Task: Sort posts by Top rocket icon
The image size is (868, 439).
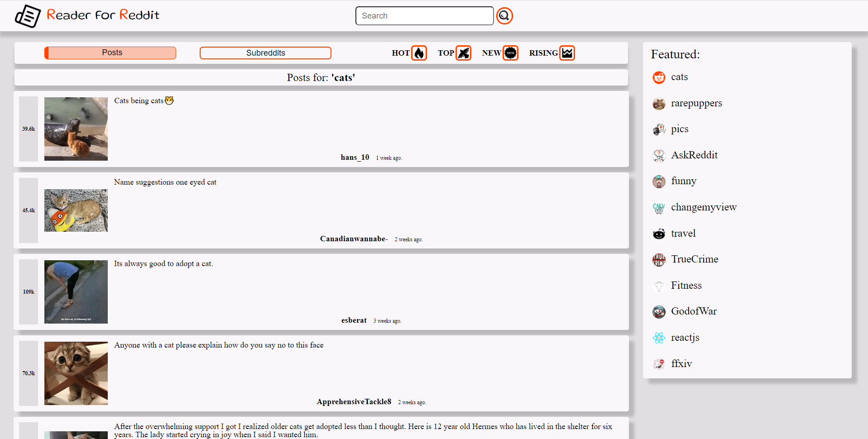Action: click(x=463, y=53)
